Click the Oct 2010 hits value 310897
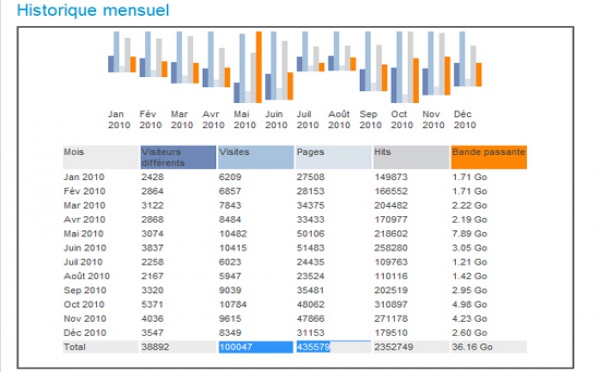 tap(391, 305)
